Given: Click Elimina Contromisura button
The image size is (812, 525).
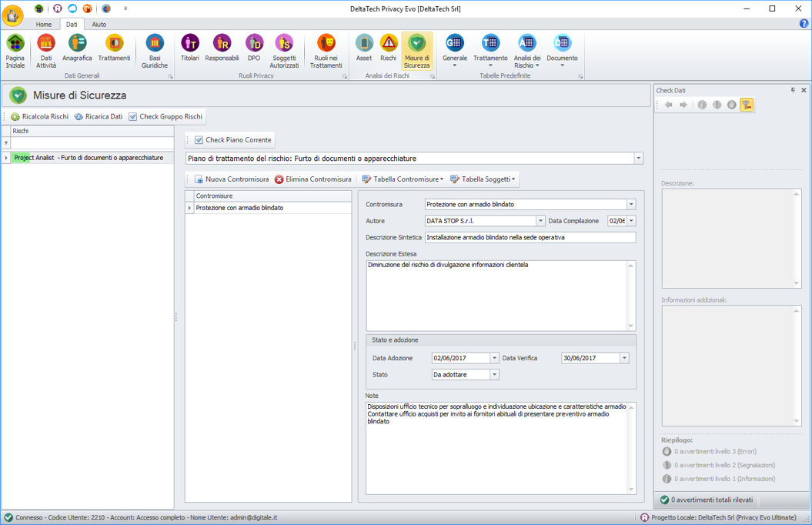Looking at the screenshot, I should click(x=312, y=179).
